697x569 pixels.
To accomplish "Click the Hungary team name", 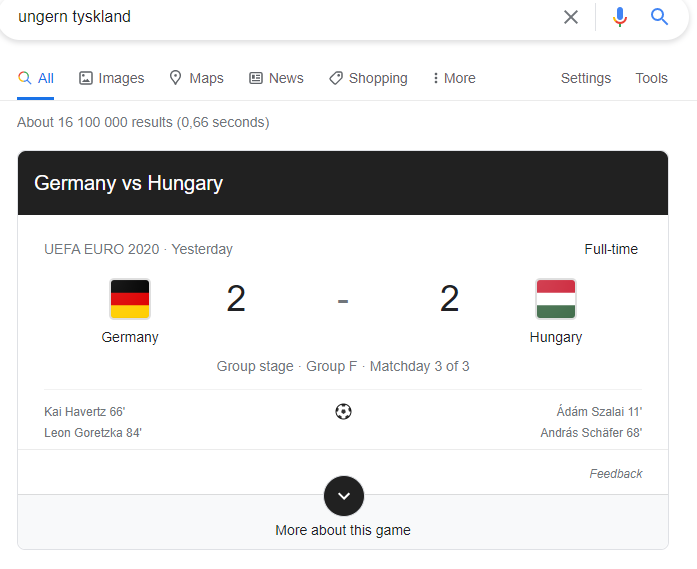I will 556,337.
